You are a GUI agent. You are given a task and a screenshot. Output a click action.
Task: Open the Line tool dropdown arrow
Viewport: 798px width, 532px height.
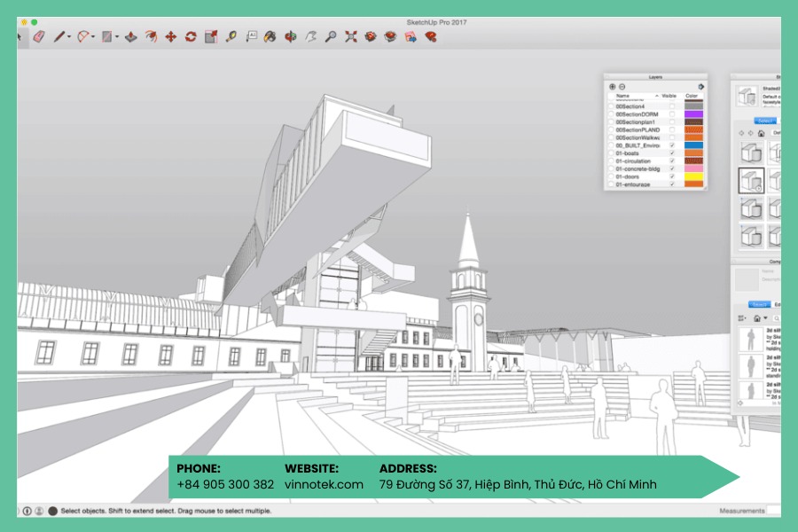tap(69, 36)
